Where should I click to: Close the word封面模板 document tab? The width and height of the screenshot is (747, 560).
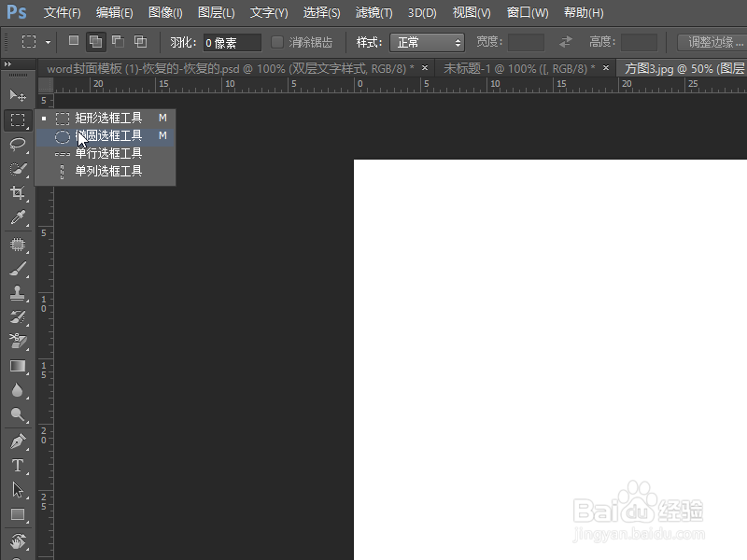pos(425,68)
